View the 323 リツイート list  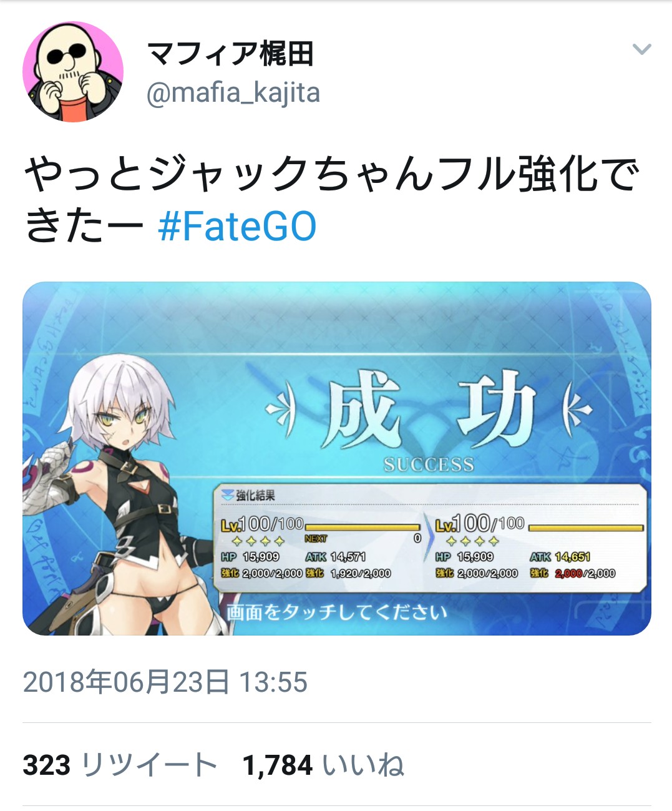[120, 765]
